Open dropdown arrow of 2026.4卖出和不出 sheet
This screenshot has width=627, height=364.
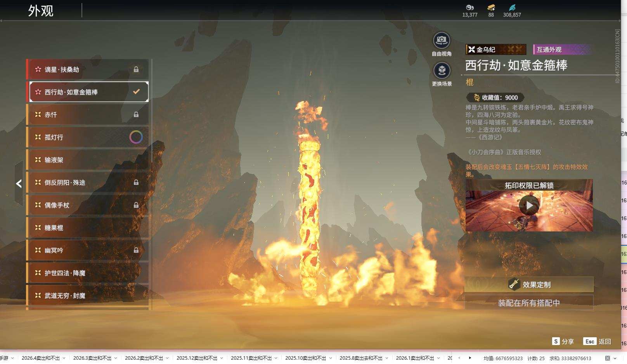click(x=64, y=358)
